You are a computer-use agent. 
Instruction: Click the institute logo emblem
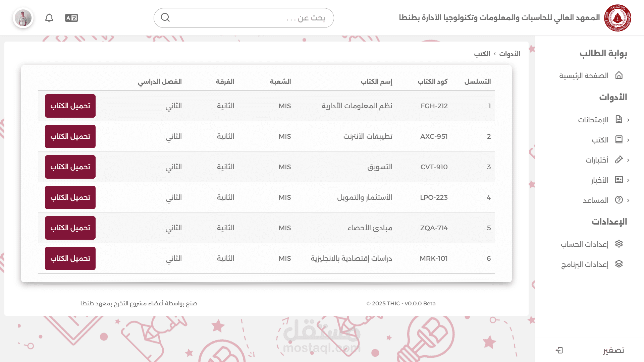[618, 18]
